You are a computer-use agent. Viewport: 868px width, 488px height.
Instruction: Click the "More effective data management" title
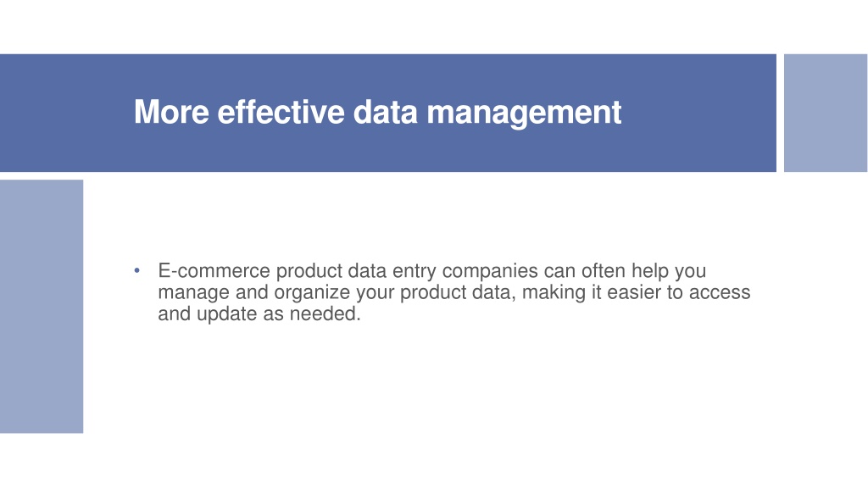pos(377,113)
